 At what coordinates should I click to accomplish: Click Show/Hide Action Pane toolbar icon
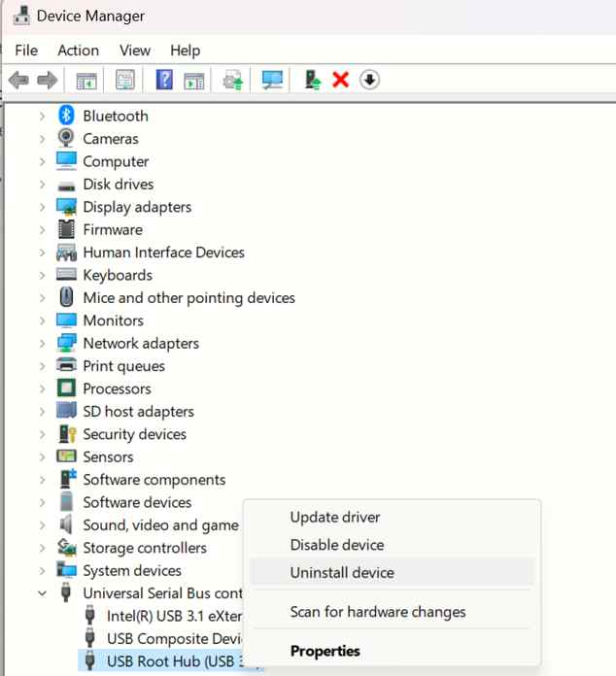click(194, 81)
